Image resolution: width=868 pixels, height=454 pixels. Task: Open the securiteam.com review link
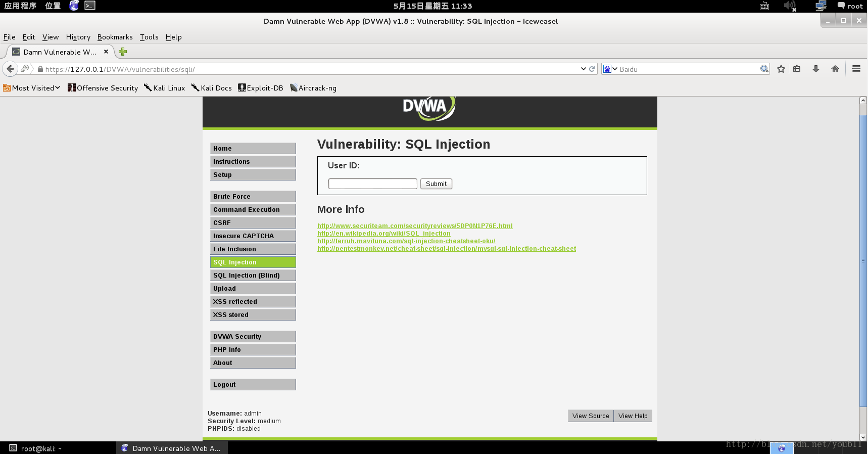[415, 226]
